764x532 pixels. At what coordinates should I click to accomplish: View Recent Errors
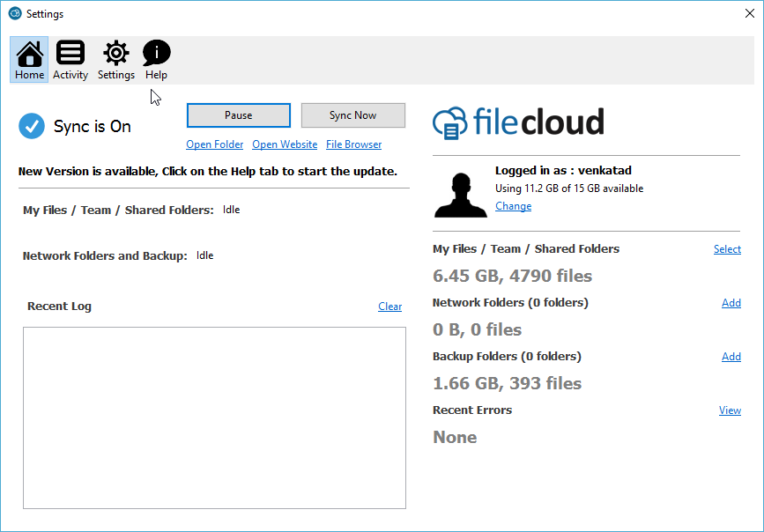[x=730, y=410]
